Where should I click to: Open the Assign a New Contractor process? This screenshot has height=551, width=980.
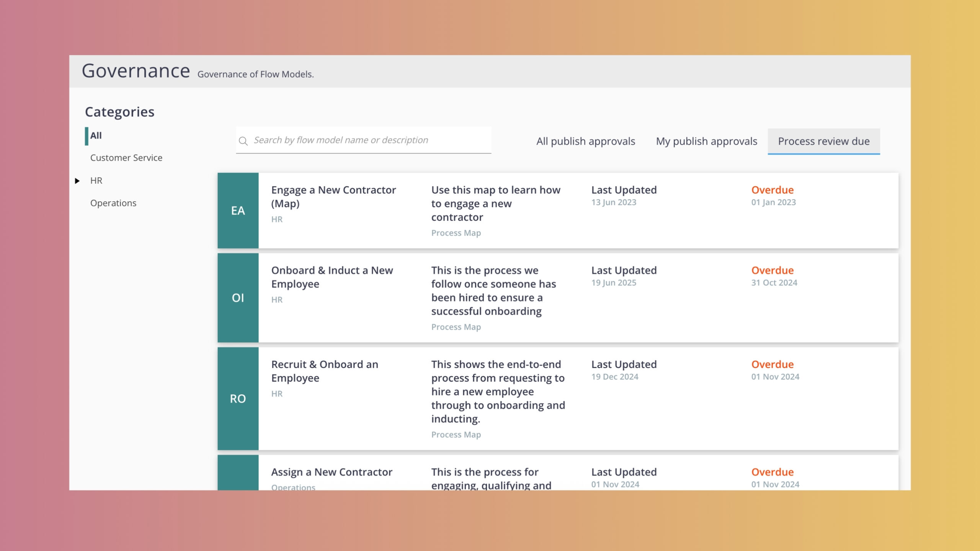(332, 472)
